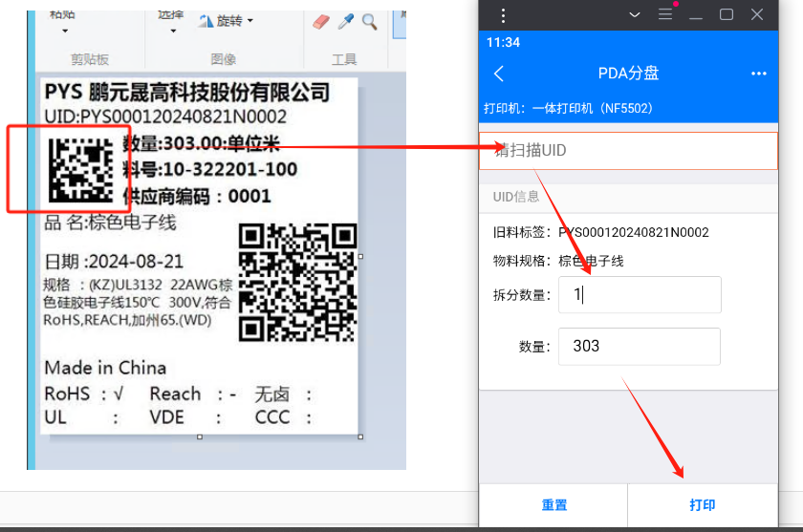
Task: Maximize the PDA emulator window
Action: [x=727, y=14]
